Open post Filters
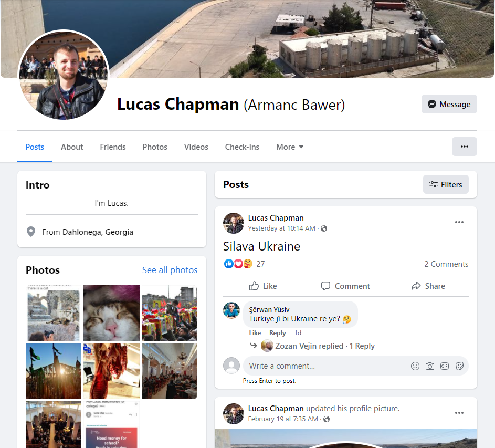Viewport: 495px width, 448px height. coord(446,184)
